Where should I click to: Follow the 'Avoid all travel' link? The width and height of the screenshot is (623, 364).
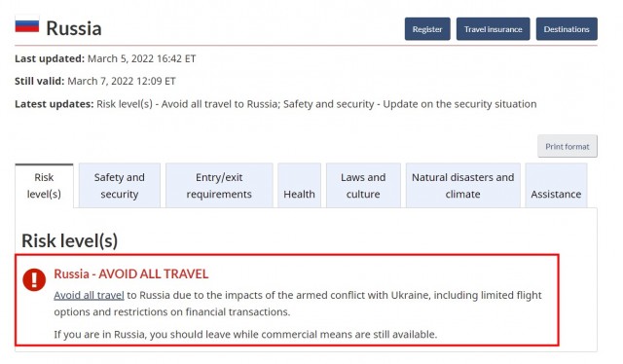pyautogui.click(x=89, y=295)
